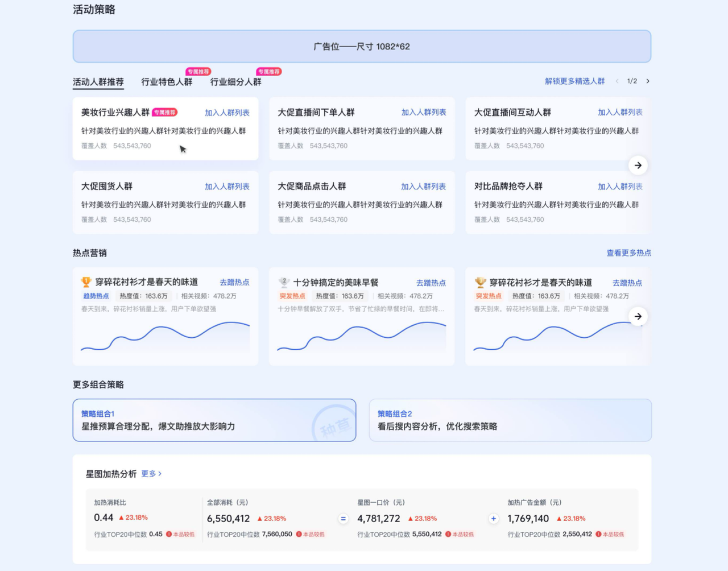Go to previous page of audience list
The width and height of the screenshot is (728, 571).
[617, 81]
